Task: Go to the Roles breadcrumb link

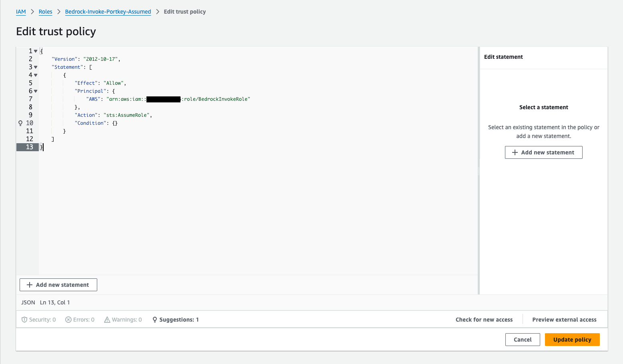Action: (46, 12)
